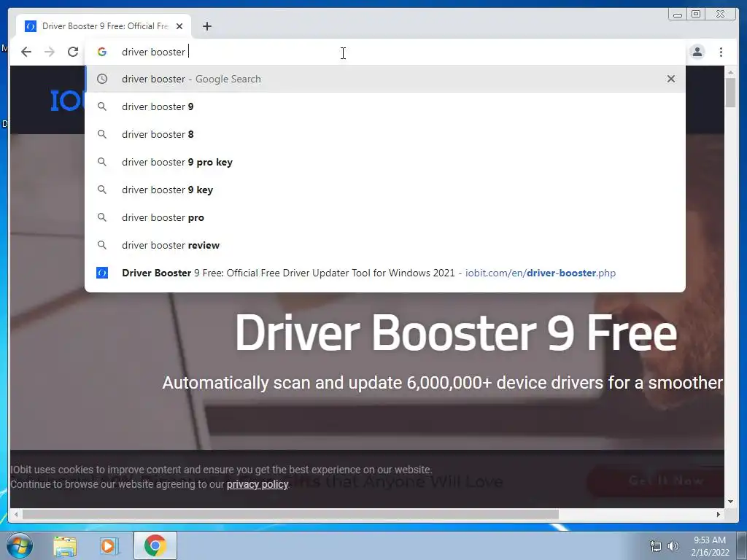Open the Chrome profile avatar menu
This screenshot has height=560, width=747.
pos(697,52)
